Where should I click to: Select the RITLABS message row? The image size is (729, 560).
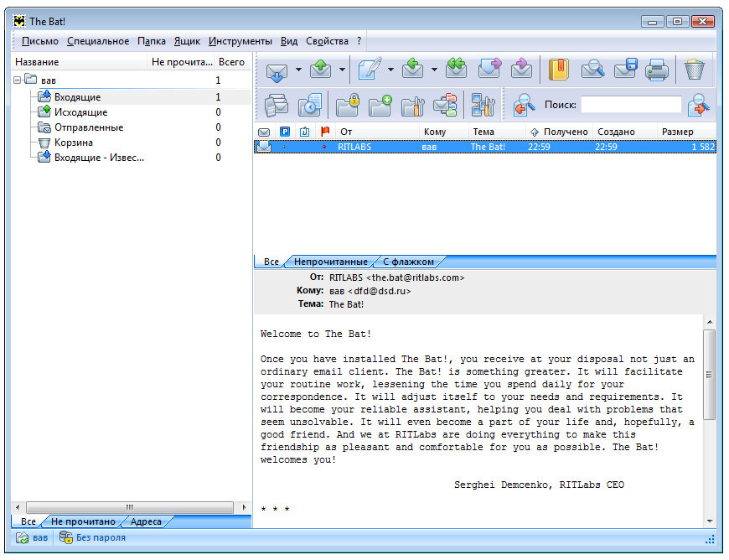pos(485,147)
